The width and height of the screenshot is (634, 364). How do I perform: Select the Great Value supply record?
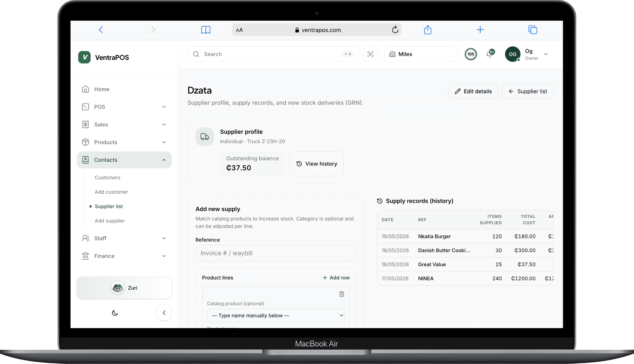pyautogui.click(x=465, y=264)
